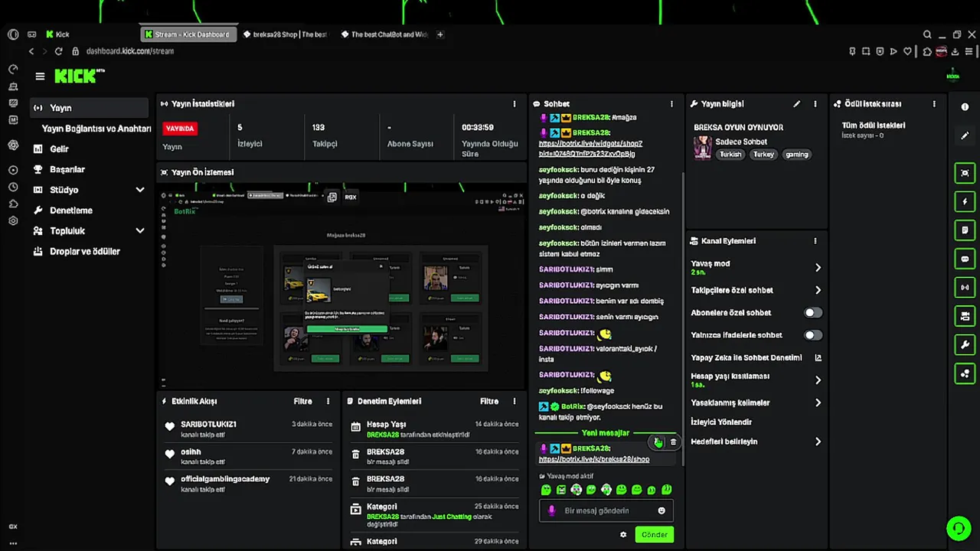Viewport: 980px width, 551px height.
Task: Click the info icon in right sidebar
Action: 965,107
